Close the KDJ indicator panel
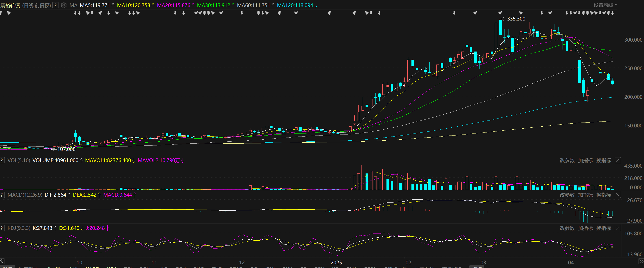644x268 pixels. tap(618, 228)
